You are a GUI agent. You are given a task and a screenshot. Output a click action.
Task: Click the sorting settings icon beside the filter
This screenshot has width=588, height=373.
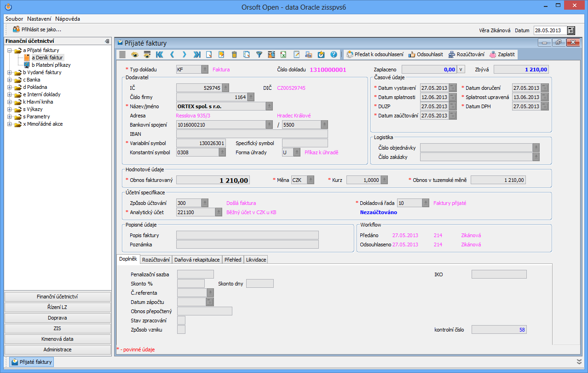point(271,54)
